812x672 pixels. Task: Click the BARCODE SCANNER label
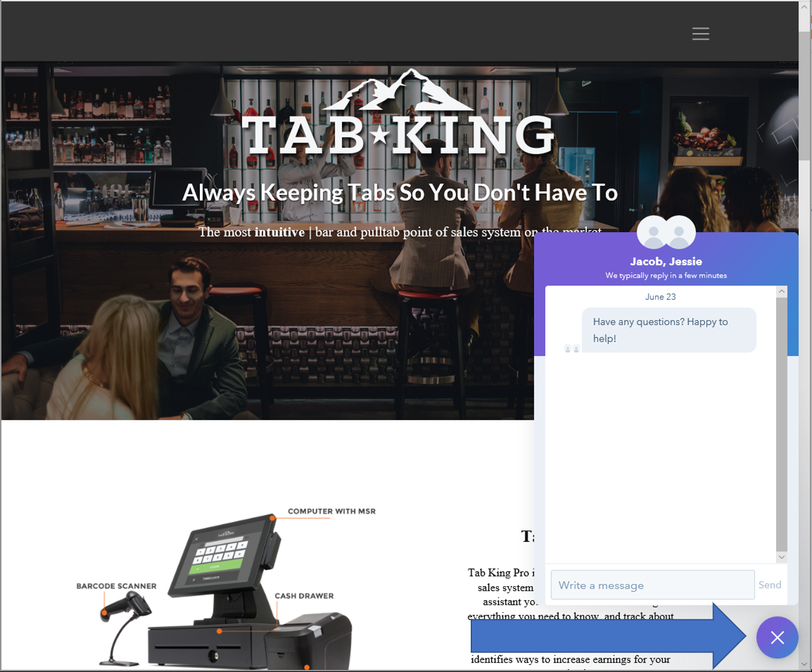(x=116, y=586)
